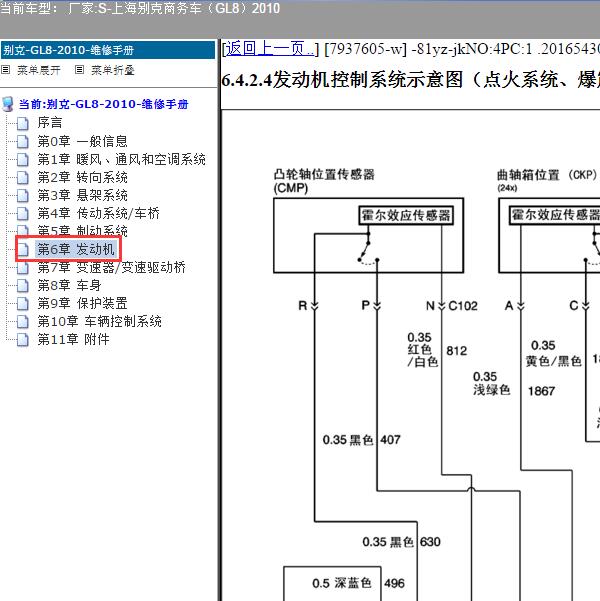Open 第4章 传动系统/车桥

[x=99, y=213]
